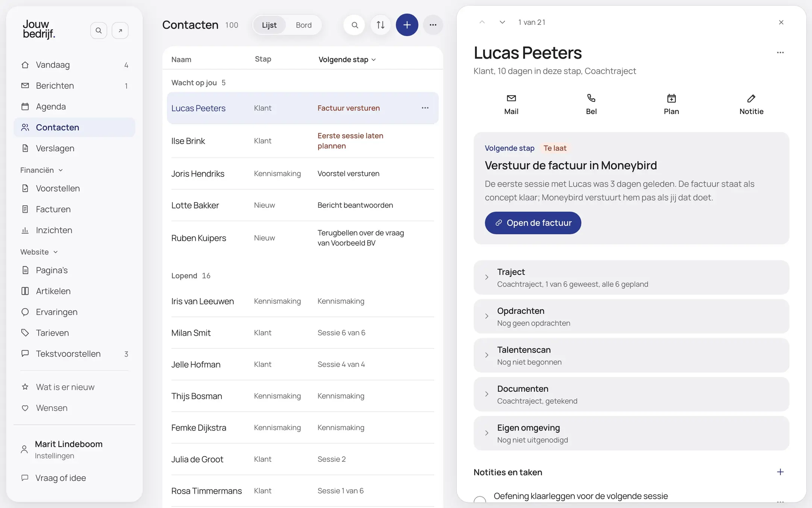Search contacts with the magnifier icon
This screenshot has height=508, width=812.
pyautogui.click(x=354, y=25)
